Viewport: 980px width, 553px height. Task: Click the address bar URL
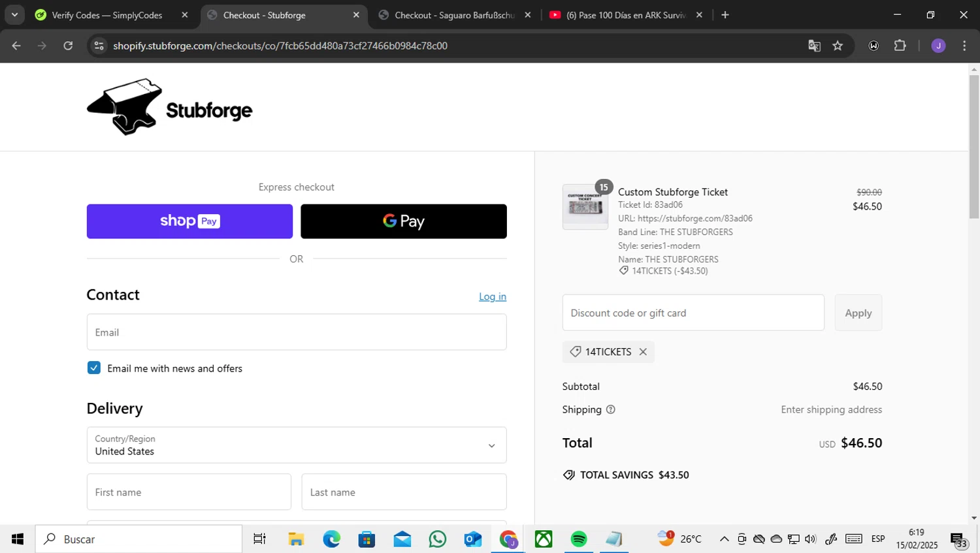(x=280, y=46)
